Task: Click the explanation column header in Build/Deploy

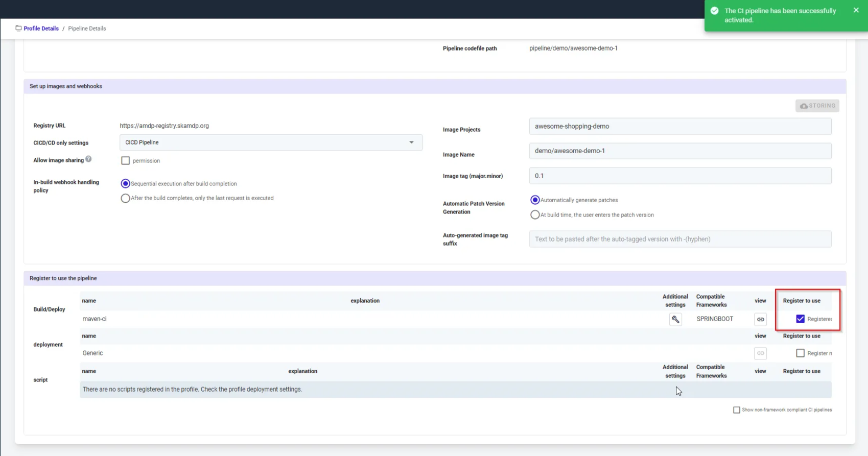Action: click(x=365, y=301)
